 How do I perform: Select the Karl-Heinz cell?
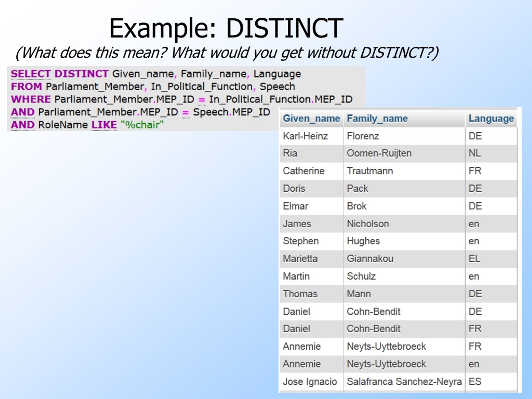312,136
